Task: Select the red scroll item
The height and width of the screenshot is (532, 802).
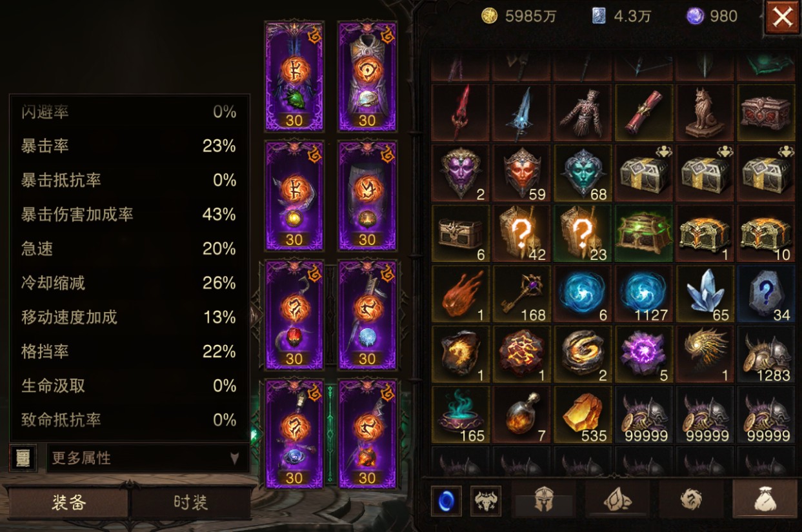Action: 643,113
